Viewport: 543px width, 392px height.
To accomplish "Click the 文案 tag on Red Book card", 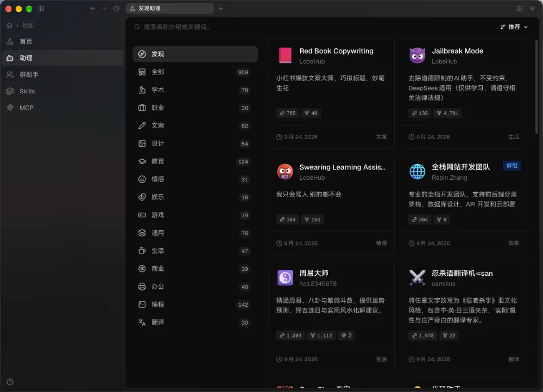I will click(x=381, y=137).
